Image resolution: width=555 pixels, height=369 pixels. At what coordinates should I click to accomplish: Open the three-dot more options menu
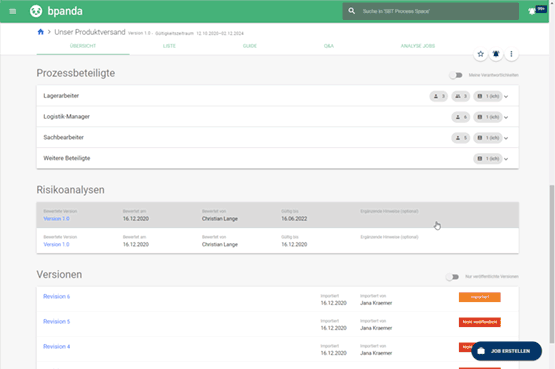pyautogui.click(x=511, y=54)
